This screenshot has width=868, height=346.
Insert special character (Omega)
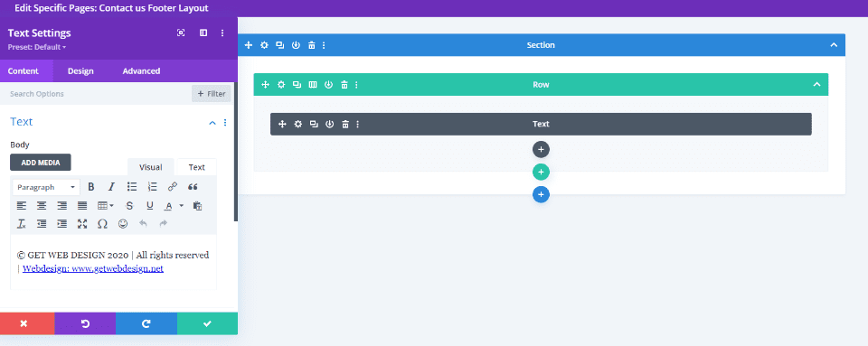click(x=102, y=224)
